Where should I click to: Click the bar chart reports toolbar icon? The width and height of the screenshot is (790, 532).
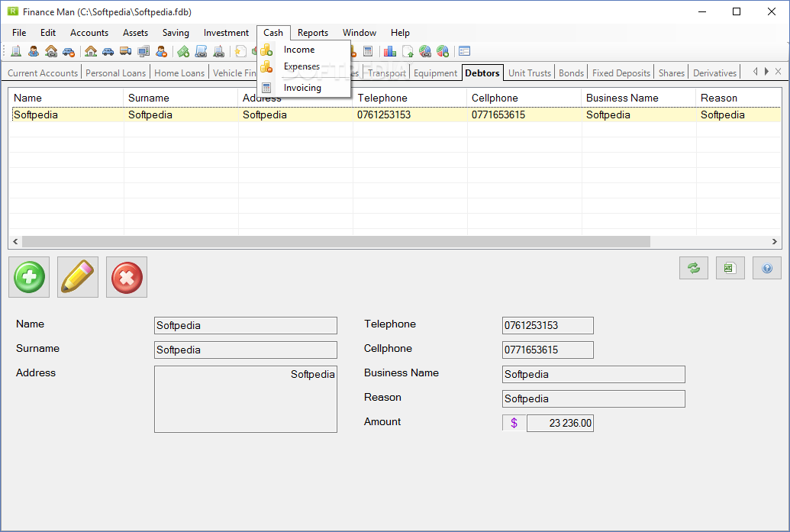389,51
